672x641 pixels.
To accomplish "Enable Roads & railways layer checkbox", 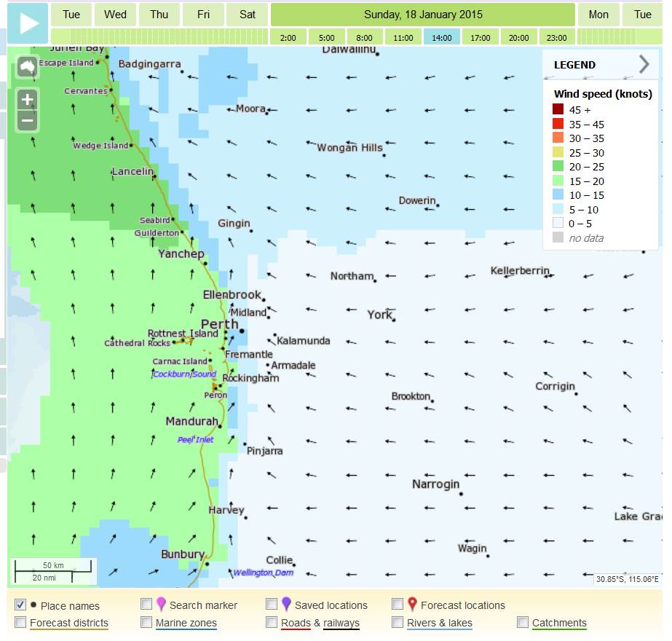I will pyautogui.click(x=272, y=623).
